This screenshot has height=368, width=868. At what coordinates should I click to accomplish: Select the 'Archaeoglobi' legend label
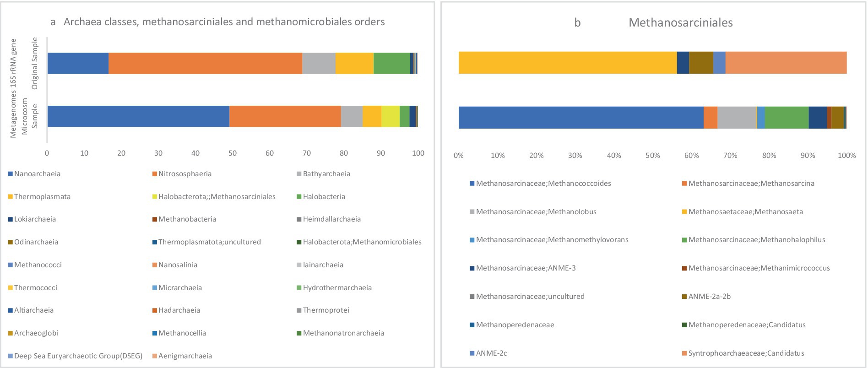click(36, 333)
